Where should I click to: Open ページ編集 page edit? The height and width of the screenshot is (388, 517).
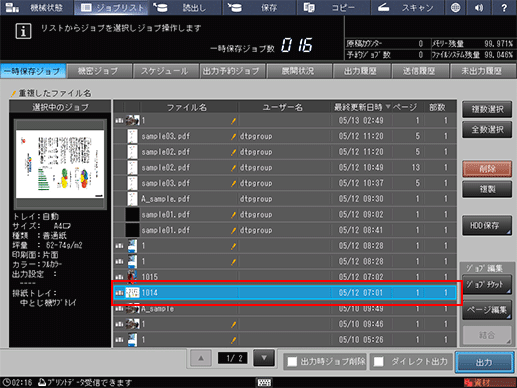pos(487,310)
